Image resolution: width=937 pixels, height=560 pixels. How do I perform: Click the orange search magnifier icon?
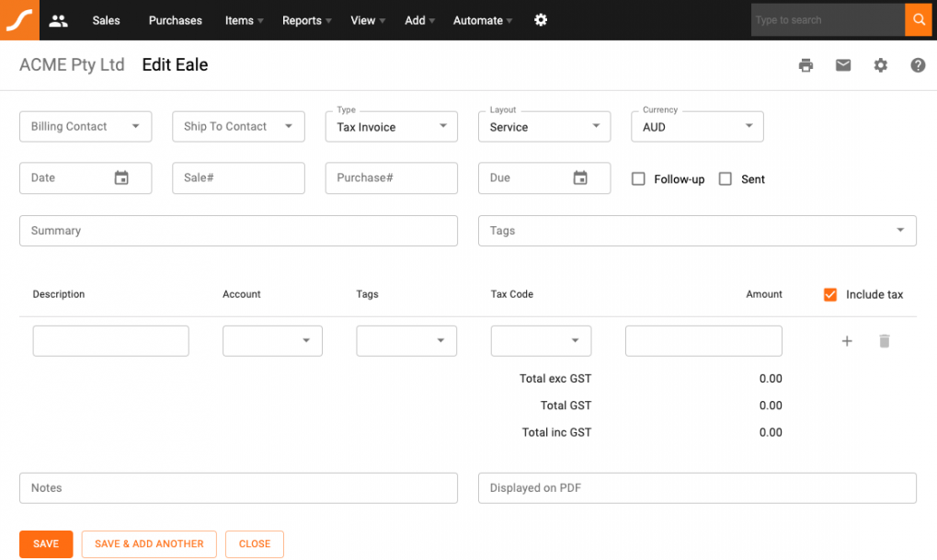point(919,19)
